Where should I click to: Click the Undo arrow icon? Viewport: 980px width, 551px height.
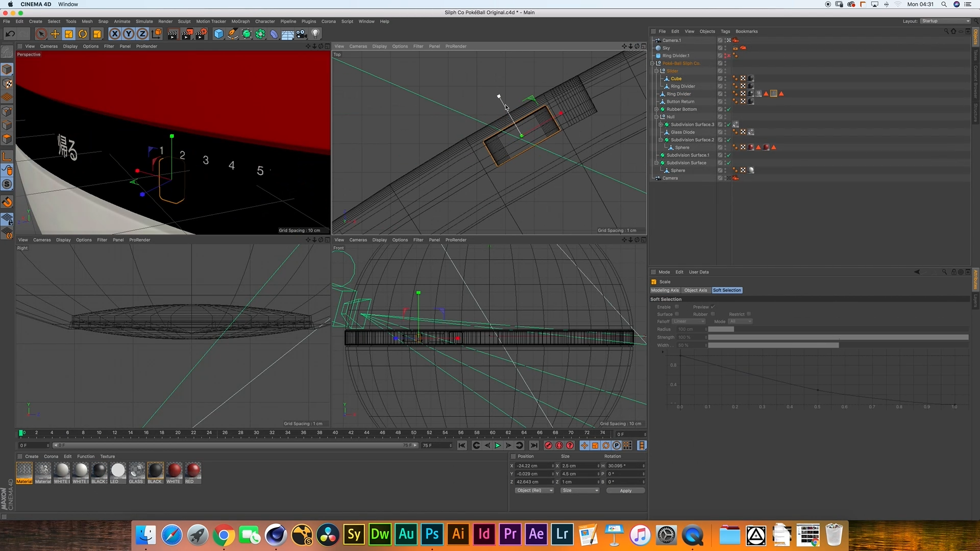click(x=10, y=34)
